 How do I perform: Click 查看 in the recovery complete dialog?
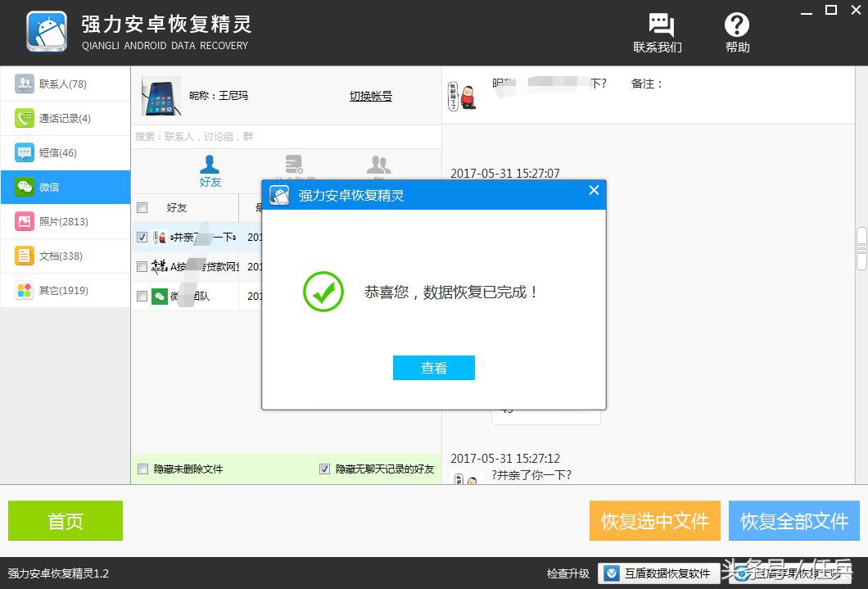[x=433, y=367]
